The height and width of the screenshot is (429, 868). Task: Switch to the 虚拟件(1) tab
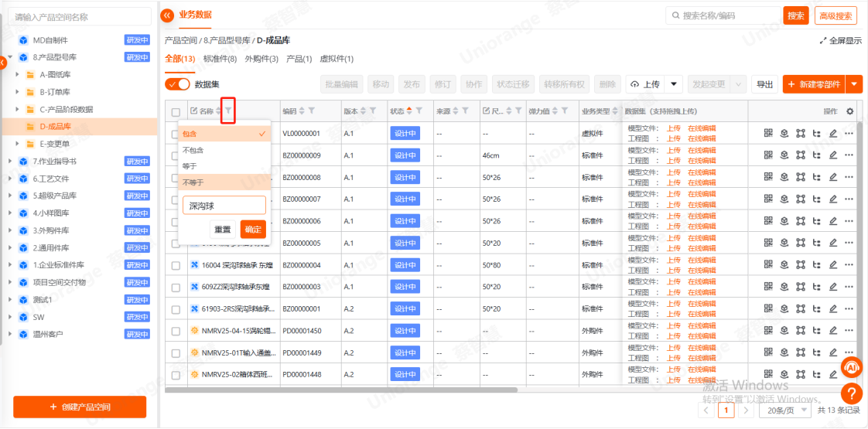(337, 59)
